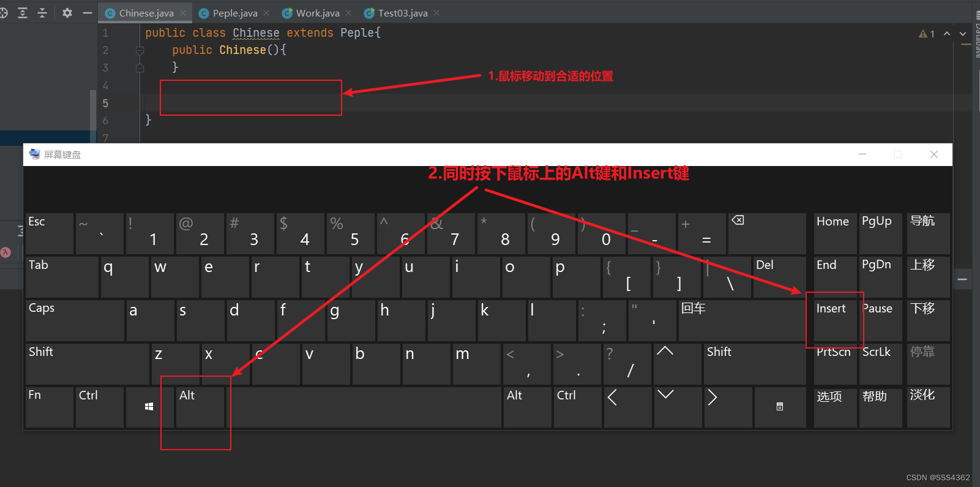Viewport: 980px width, 487px height.
Task: Click the Pause key
Action: pos(881,320)
